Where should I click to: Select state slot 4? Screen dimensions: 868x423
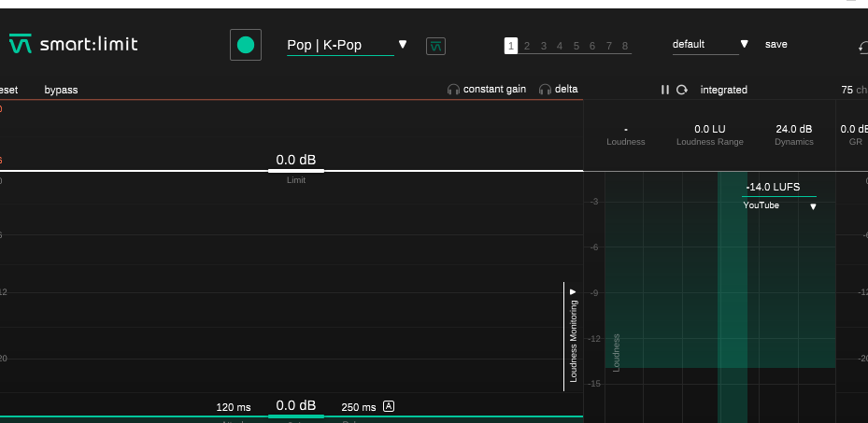pyautogui.click(x=560, y=46)
